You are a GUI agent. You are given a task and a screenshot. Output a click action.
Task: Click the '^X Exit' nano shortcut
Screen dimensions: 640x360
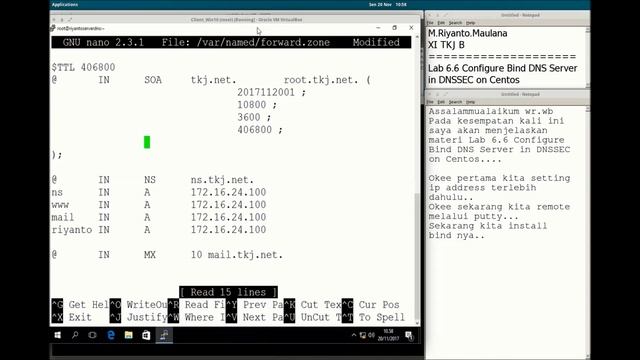tap(72, 317)
